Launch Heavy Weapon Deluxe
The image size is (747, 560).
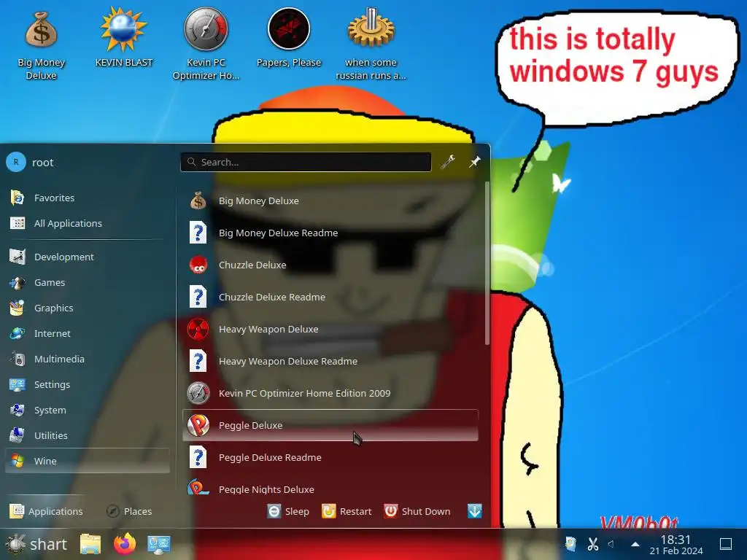[330, 329]
